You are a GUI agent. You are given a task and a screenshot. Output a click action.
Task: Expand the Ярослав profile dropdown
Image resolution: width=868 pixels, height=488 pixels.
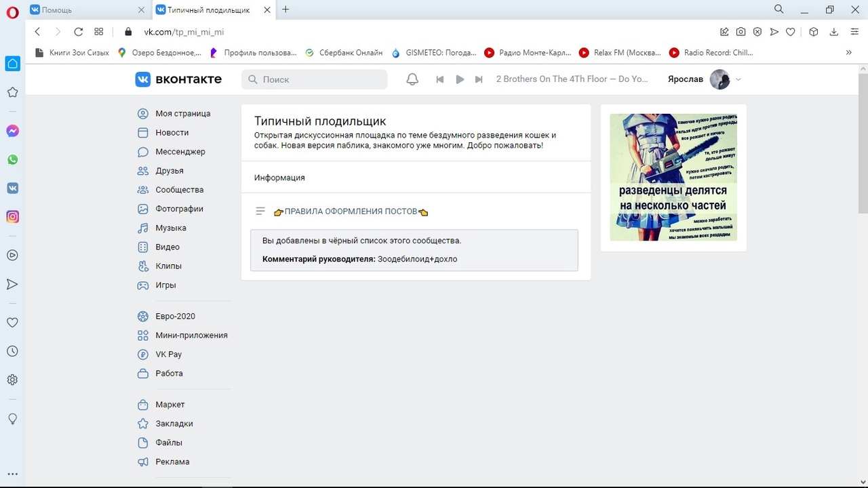pos(738,79)
